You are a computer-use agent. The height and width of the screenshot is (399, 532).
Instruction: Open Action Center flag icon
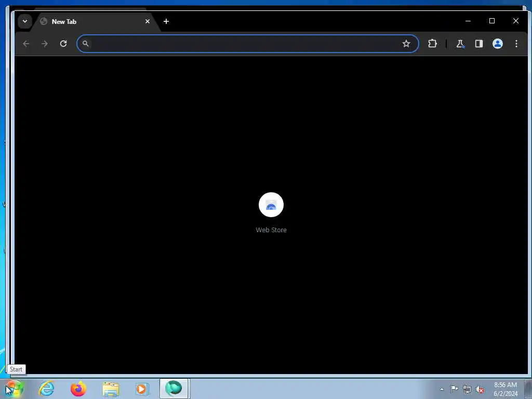(x=454, y=389)
